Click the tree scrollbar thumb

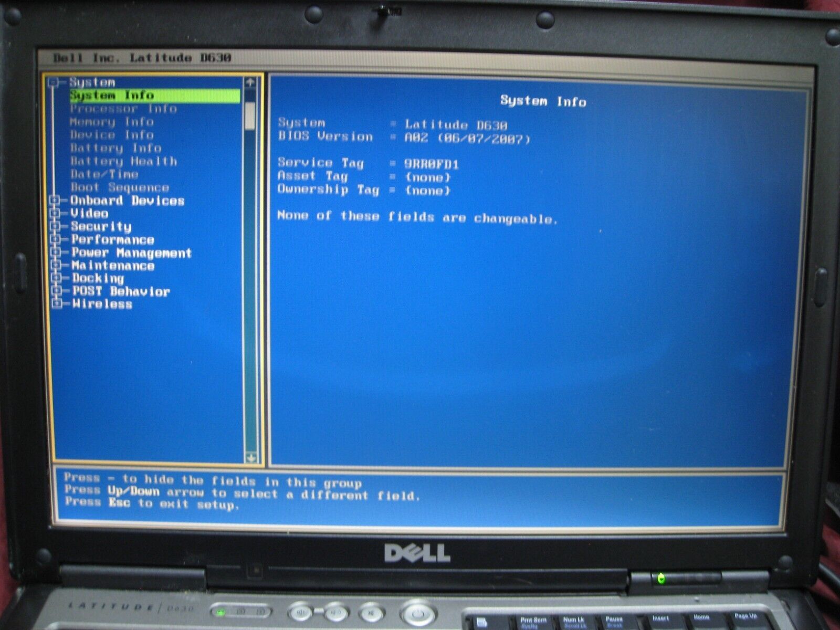click(250, 116)
